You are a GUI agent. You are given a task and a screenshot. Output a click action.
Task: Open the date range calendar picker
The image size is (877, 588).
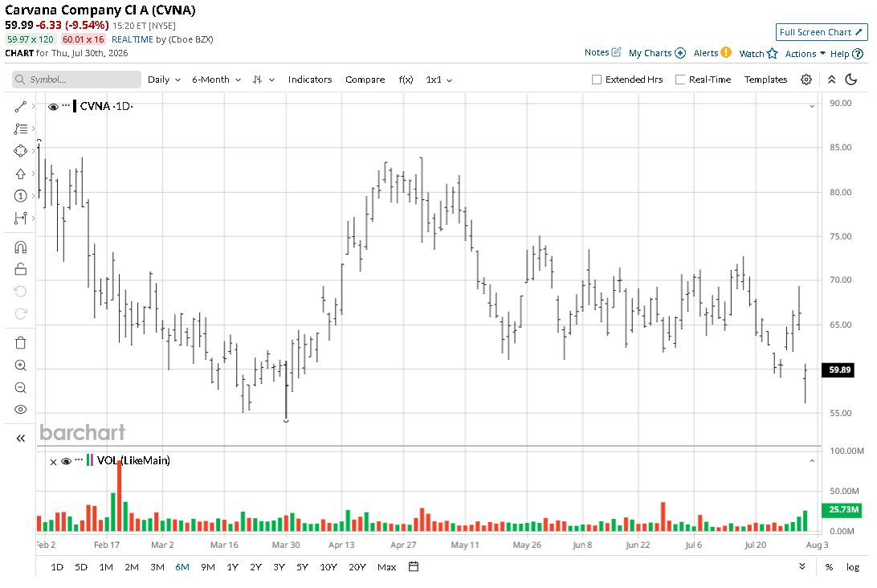pos(414,567)
